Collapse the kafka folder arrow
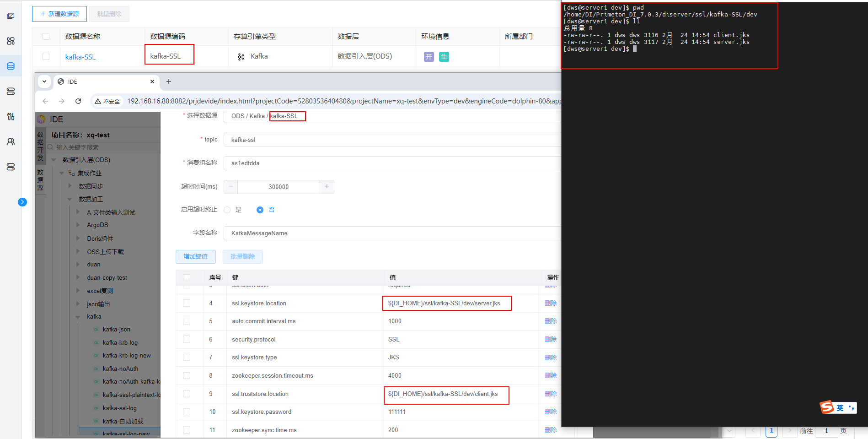This screenshot has height=439, width=868. click(78, 317)
